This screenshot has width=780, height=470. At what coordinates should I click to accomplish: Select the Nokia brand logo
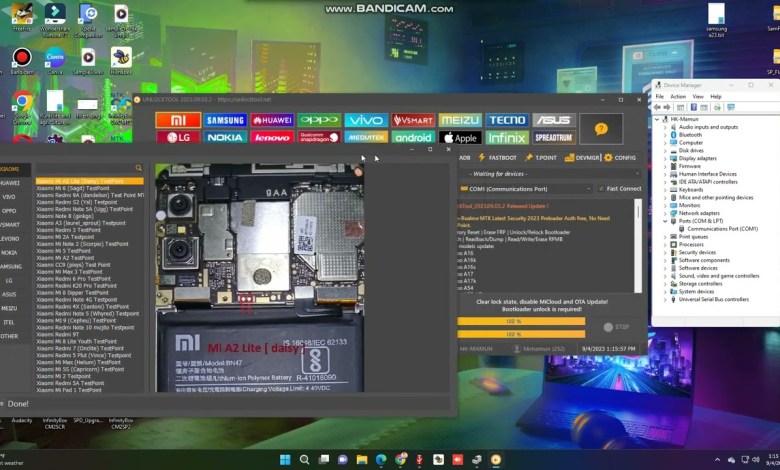pos(225,137)
